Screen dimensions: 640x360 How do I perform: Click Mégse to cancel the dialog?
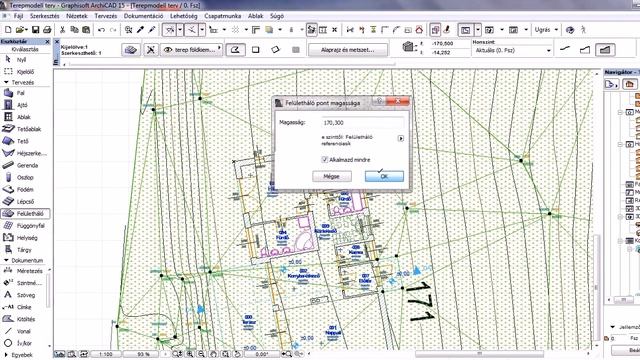[x=332, y=176]
